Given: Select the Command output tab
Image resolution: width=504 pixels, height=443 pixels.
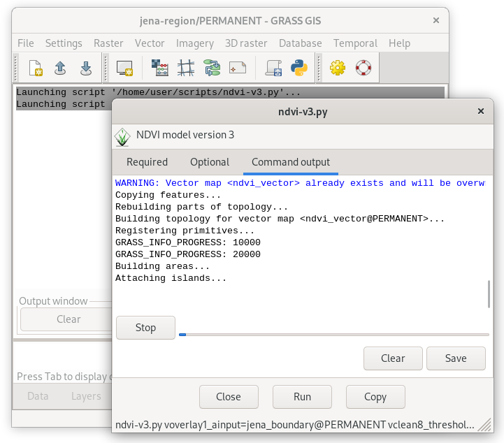Looking at the screenshot, I should [291, 162].
